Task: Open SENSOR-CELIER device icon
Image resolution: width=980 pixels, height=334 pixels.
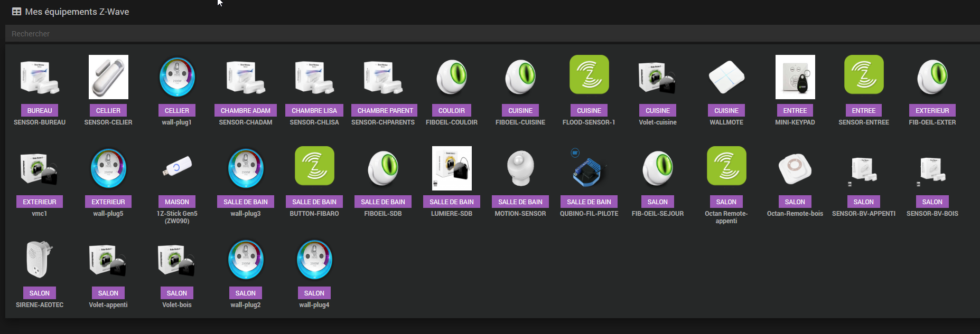Action: (x=108, y=77)
